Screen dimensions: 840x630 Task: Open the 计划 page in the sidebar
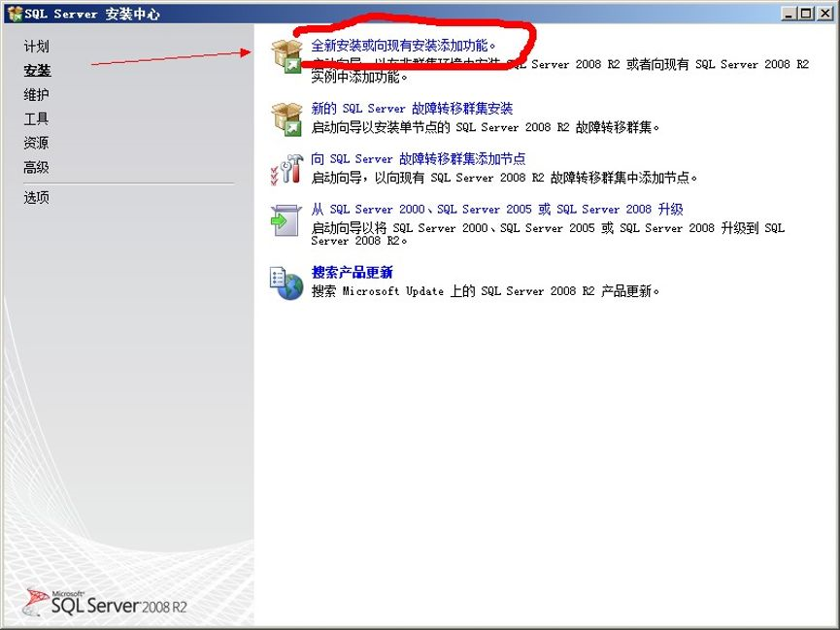[x=36, y=47]
